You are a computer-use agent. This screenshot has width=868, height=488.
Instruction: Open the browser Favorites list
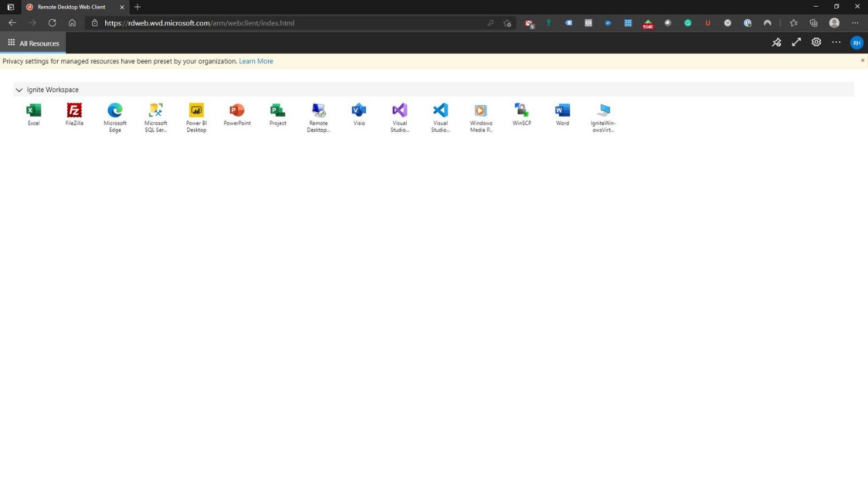click(793, 22)
